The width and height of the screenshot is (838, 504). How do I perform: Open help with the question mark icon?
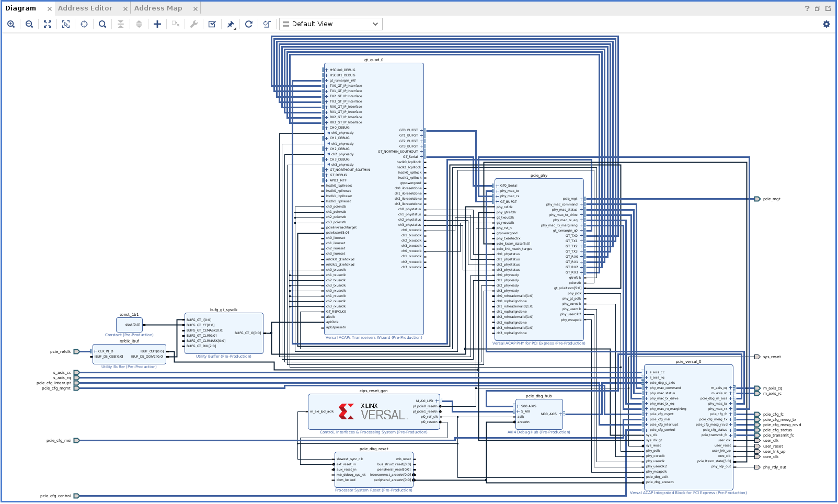pos(807,8)
